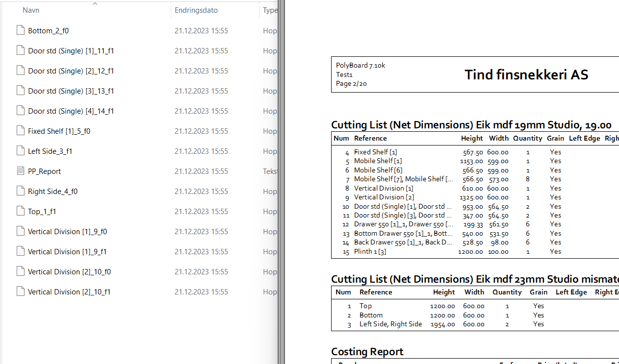619x364 pixels.
Task: Click icon of Vertical Division [1]_9_f0
Action: (x=20, y=231)
